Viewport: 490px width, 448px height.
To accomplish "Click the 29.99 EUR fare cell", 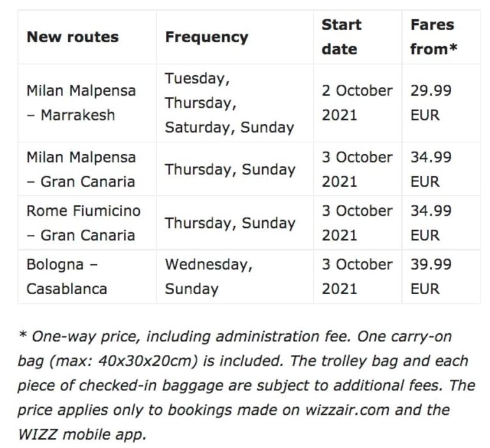I will pyautogui.click(x=431, y=103).
